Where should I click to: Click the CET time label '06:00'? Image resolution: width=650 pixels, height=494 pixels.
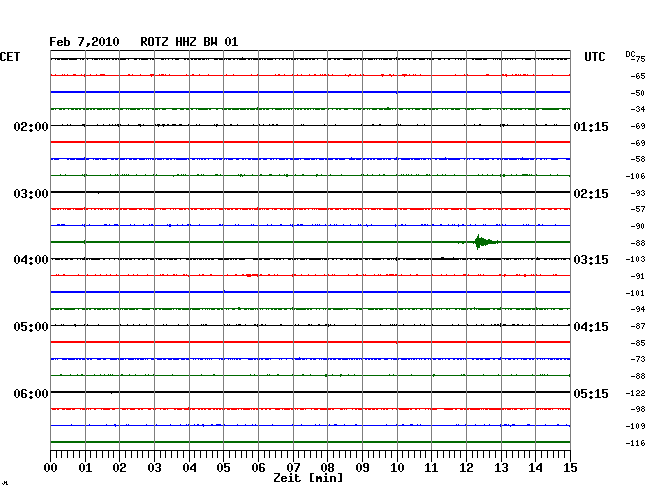pyautogui.click(x=31, y=393)
